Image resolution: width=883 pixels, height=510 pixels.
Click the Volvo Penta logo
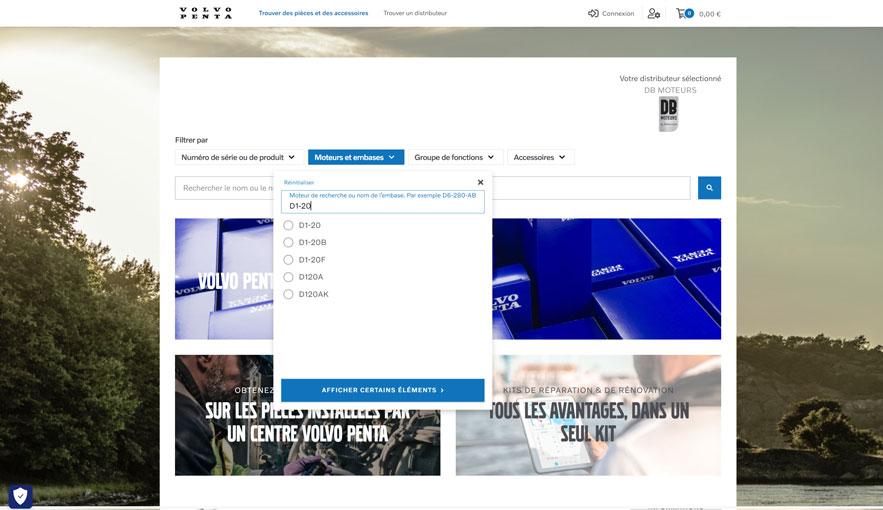[205, 13]
